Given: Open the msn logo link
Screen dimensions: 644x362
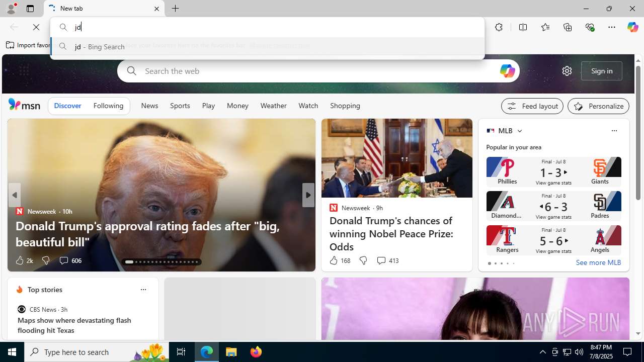Looking at the screenshot, I should [24, 105].
